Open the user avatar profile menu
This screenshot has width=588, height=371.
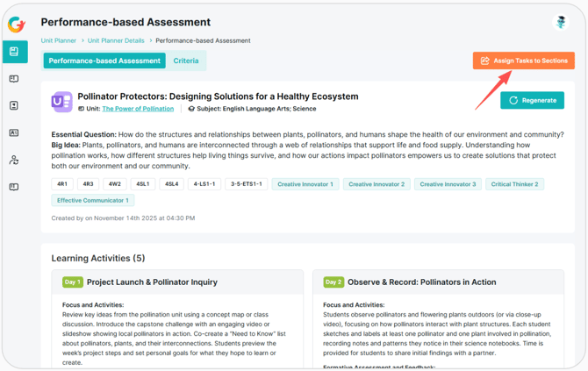561,23
